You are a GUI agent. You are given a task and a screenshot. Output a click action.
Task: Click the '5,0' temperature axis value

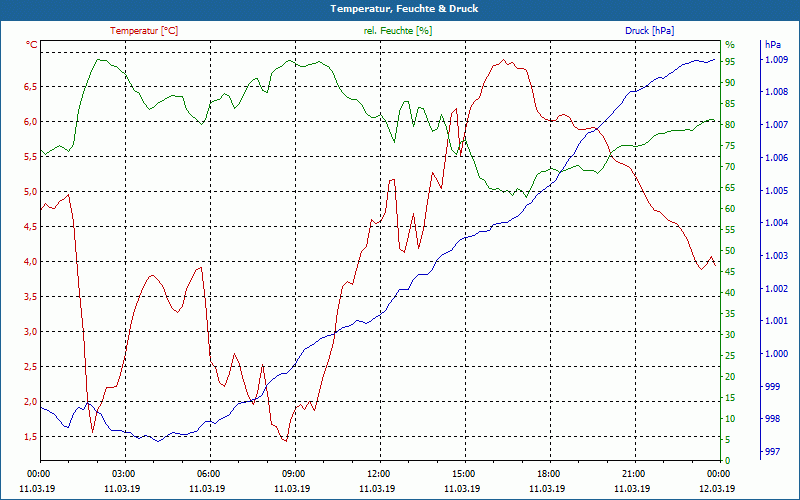[x=31, y=192]
